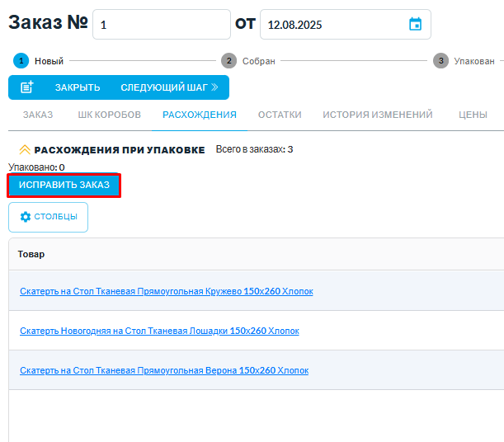Viewport: 504px width, 442px height.
Task: Open the Скатерть Новогодняя Лошадки product link
Action: 159,331
